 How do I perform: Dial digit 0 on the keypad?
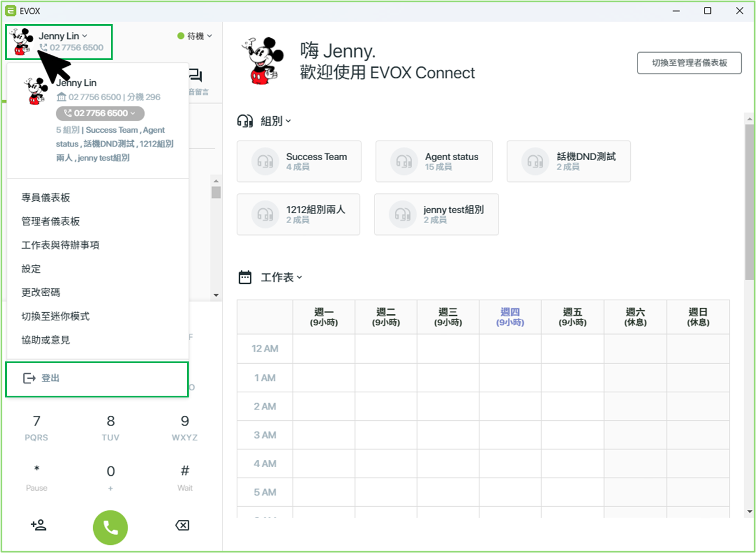pos(110,478)
